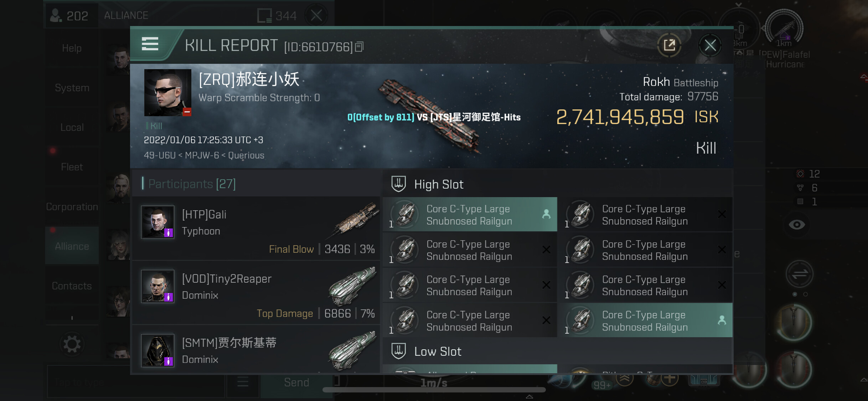Click the High Slot shield icon
The height and width of the screenshot is (401, 868).
[398, 184]
